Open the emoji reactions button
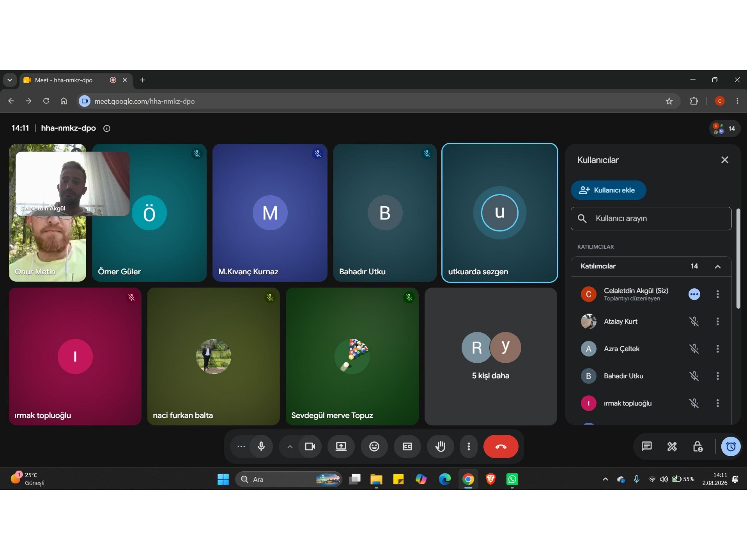This screenshot has width=747, height=560. tap(374, 446)
